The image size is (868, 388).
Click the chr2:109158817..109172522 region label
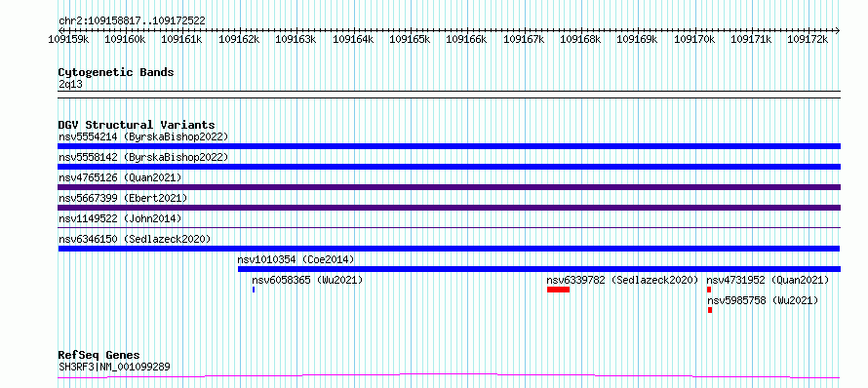[x=132, y=20]
